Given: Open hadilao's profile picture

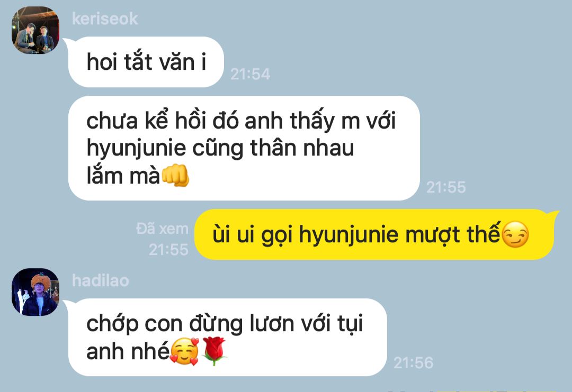Looking at the screenshot, I should click(x=35, y=292).
